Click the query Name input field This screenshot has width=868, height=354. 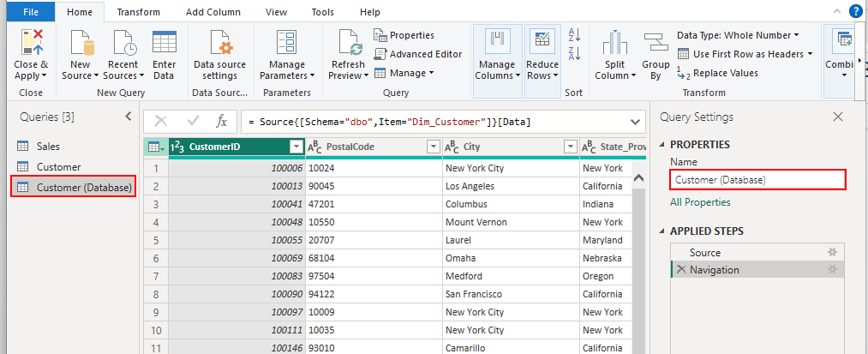pos(757,179)
